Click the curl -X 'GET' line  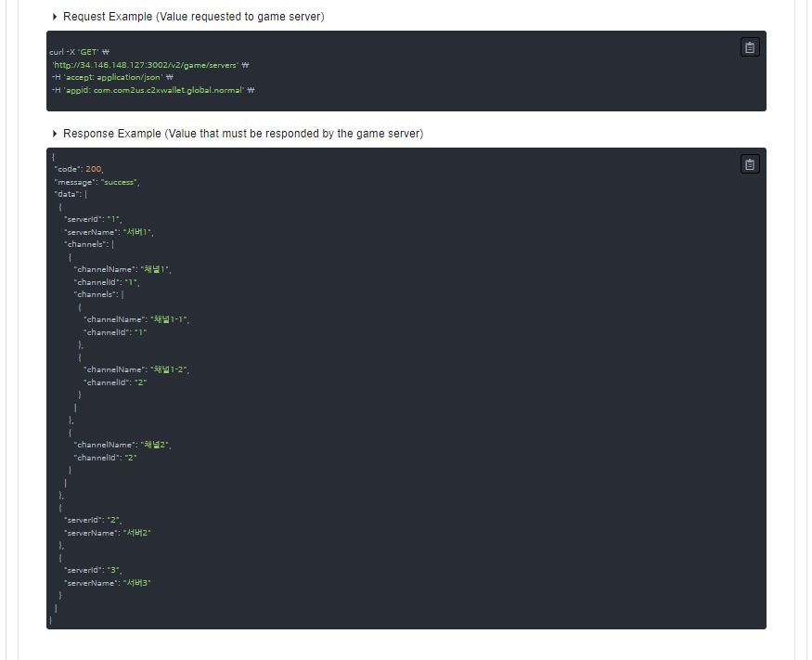[79, 52]
